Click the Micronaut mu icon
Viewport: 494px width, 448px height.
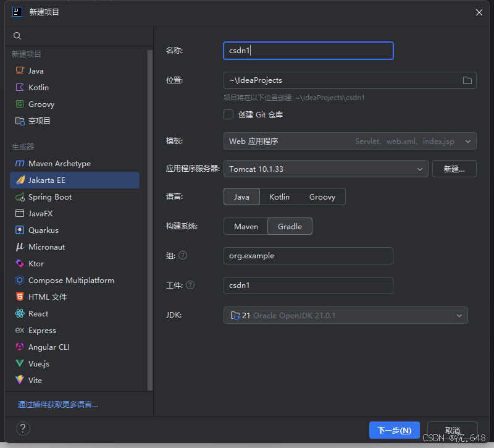pyautogui.click(x=20, y=247)
